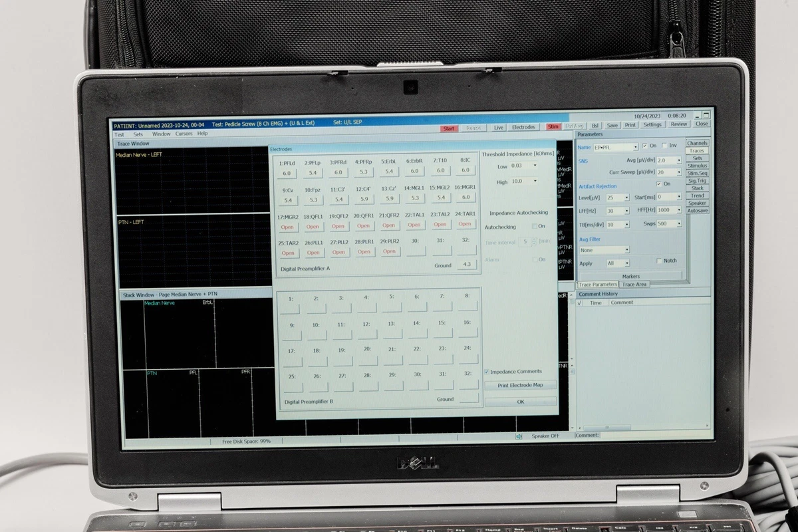Screen dimensions: 798x532
Task: Open the Start ms dropdown
Action: 669,197
